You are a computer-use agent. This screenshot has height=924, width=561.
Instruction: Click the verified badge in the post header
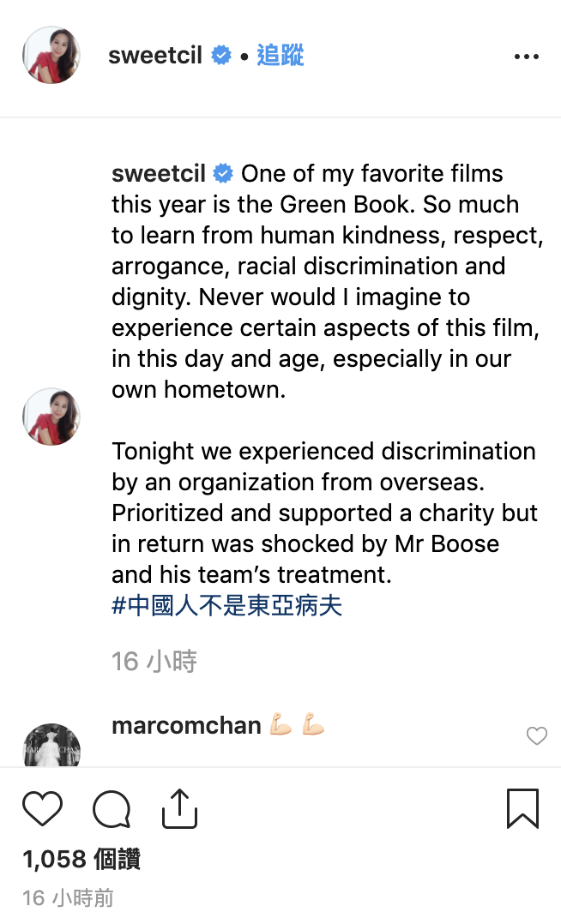click(221, 56)
